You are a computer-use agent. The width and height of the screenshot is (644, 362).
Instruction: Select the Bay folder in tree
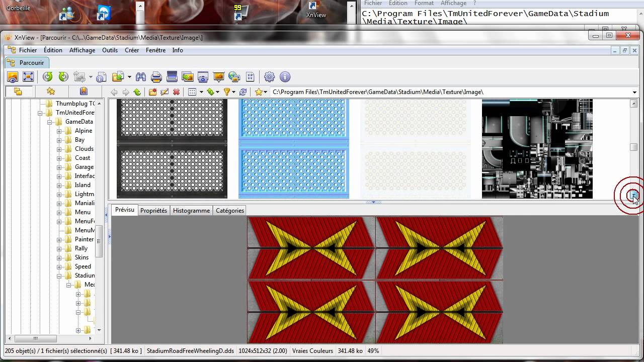pyautogui.click(x=79, y=140)
